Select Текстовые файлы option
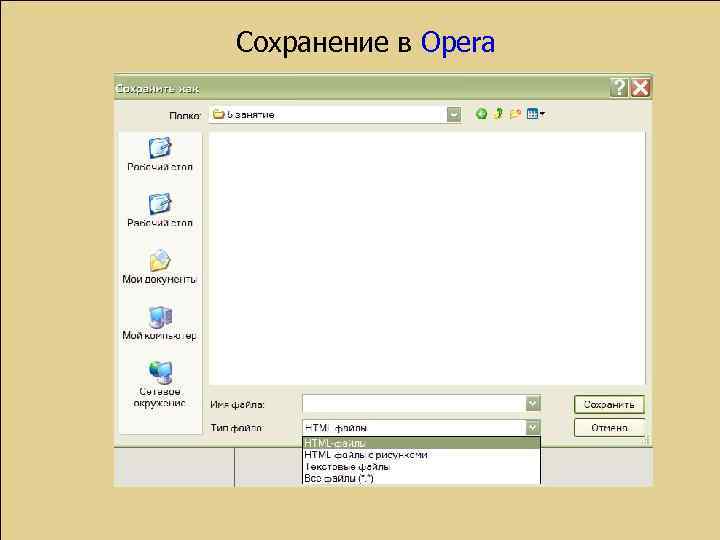This screenshot has height=540, width=720. tap(422, 467)
